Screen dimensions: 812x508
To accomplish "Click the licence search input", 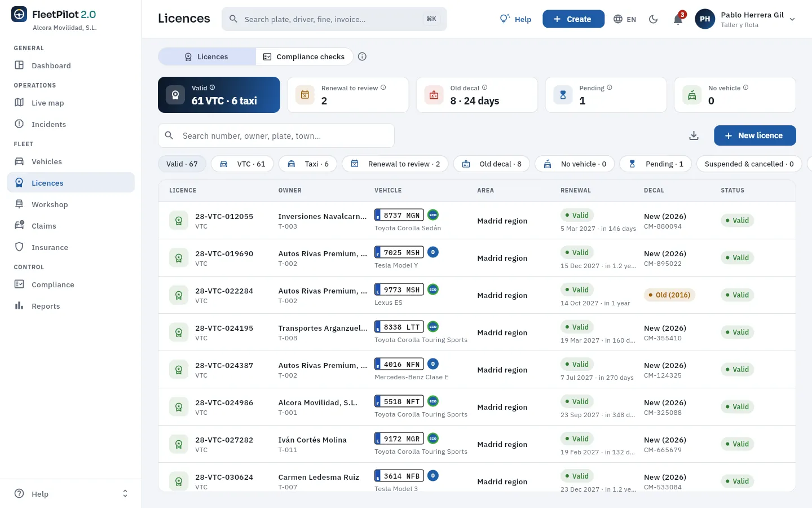I will (x=276, y=135).
